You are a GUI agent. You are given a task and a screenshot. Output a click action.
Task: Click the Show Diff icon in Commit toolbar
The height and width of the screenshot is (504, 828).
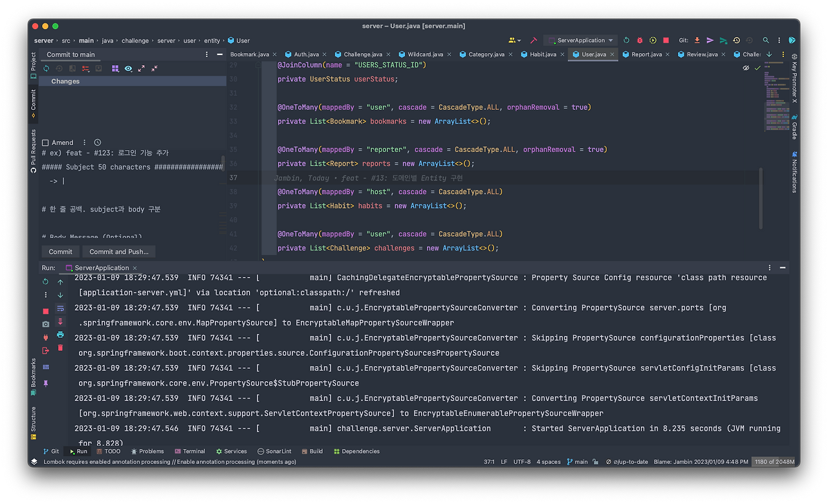tap(72, 68)
